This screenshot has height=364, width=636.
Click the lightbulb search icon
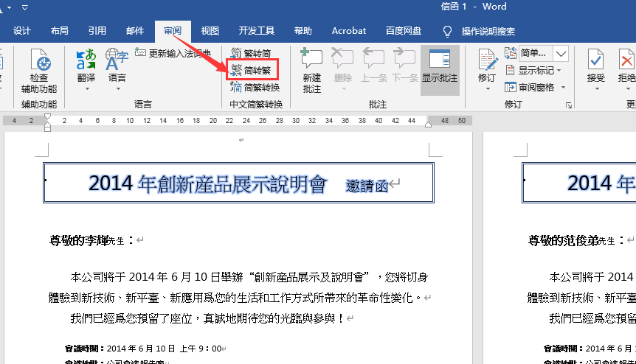(447, 31)
